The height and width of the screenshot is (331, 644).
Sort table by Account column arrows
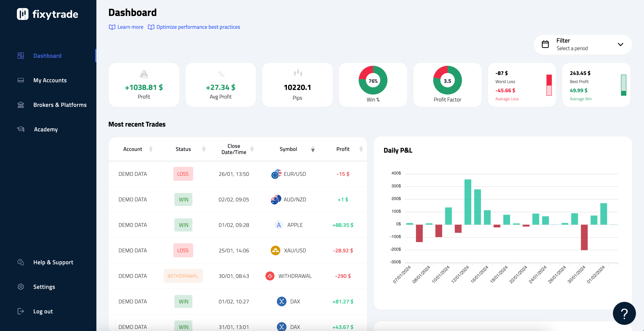point(151,149)
